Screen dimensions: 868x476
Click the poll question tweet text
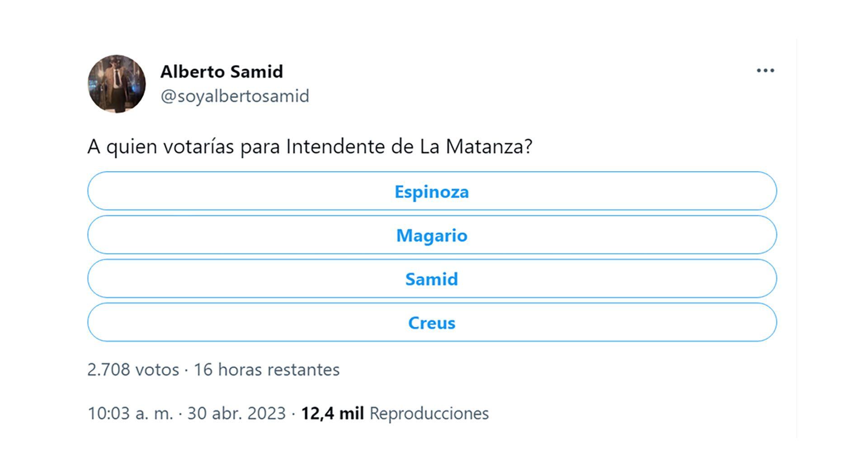tap(310, 146)
